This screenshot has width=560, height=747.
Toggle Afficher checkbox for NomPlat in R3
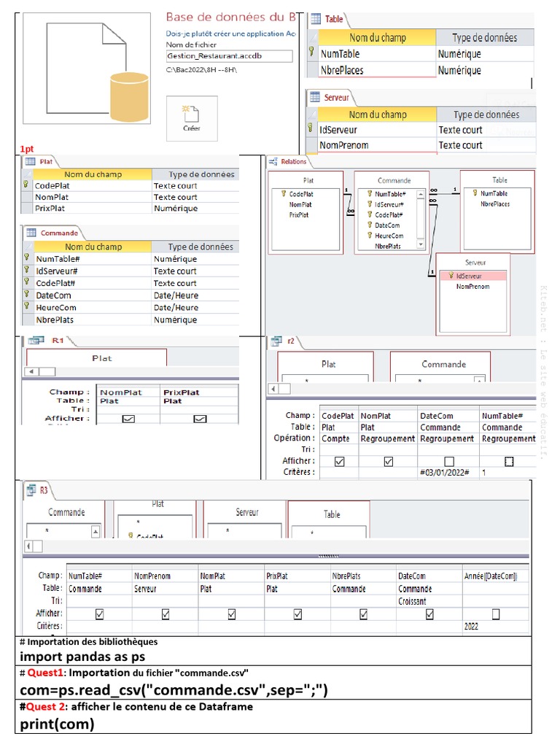coord(232,614)
